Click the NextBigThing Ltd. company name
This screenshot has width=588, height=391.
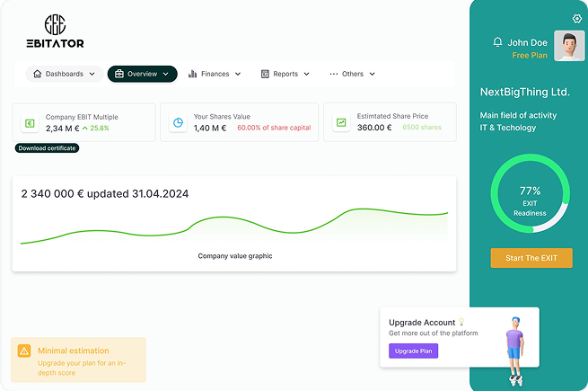[525, 92]
